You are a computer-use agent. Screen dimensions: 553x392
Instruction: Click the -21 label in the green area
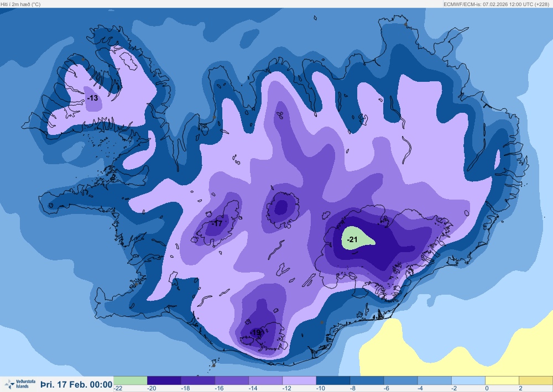pyautogui.click(x=352, y=240)
